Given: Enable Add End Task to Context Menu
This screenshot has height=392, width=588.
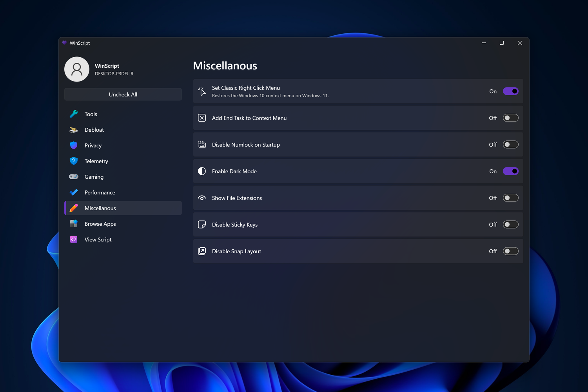Looking at the screenshot, I should point(511,118).
